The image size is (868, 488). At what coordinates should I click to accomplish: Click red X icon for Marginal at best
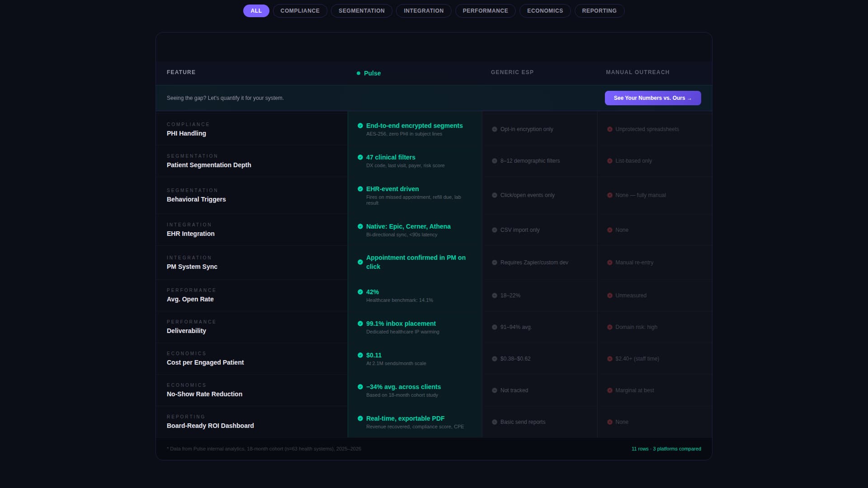click(610, 390)
